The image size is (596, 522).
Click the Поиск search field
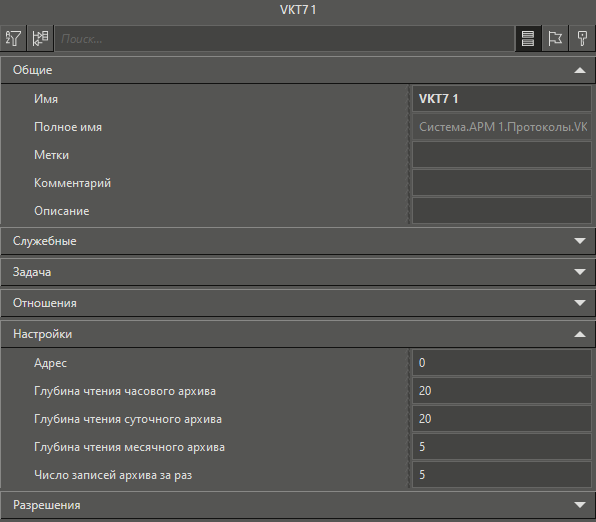[x=284, y=38]
